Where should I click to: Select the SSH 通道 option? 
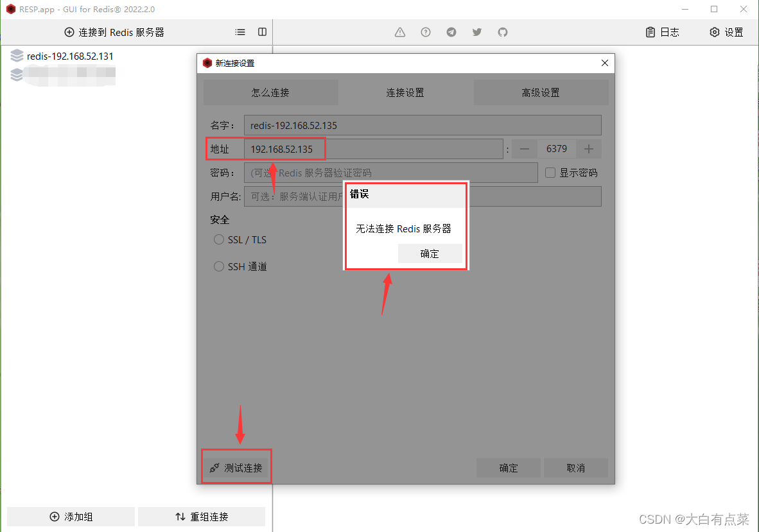click(218, 266)
